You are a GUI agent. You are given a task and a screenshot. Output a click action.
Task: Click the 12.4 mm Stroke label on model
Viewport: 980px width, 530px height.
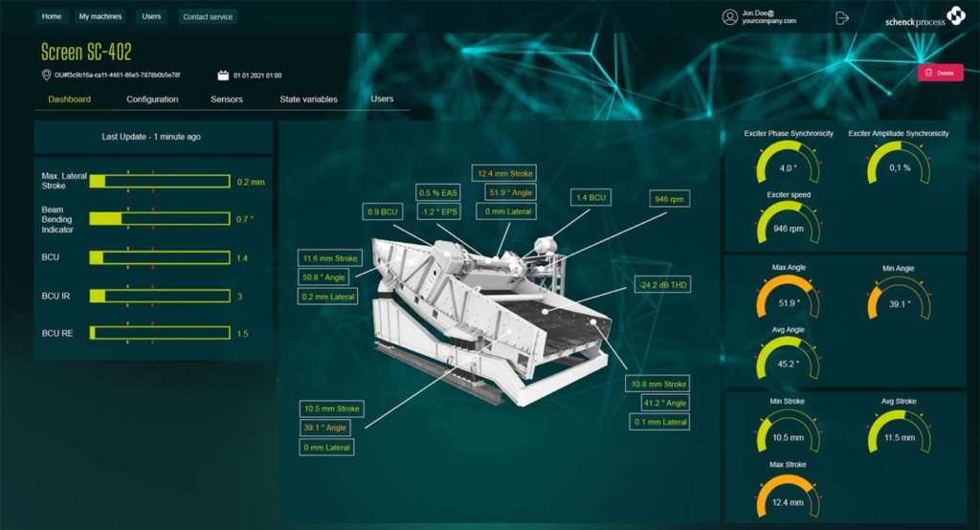click(x=504, y=173)
